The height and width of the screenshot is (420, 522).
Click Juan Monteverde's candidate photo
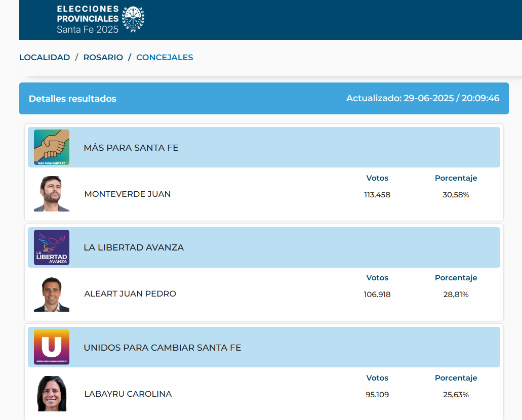(52, 194)
